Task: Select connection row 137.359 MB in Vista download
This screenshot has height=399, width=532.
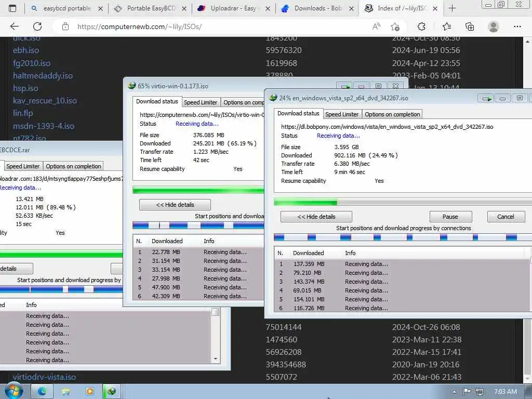Action: (x=402, y=264)
